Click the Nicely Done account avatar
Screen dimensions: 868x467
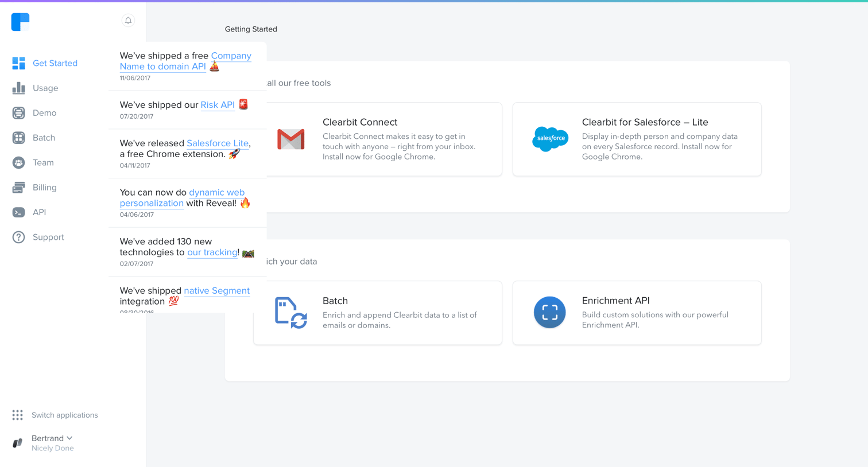coord(18,443)
